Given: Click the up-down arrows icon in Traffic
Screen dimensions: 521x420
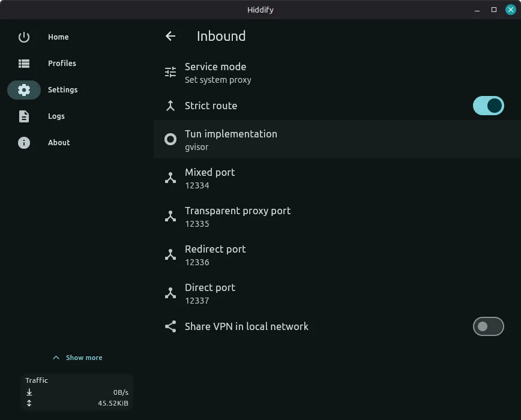Looking at the screenshot, I should pos(29,403).
